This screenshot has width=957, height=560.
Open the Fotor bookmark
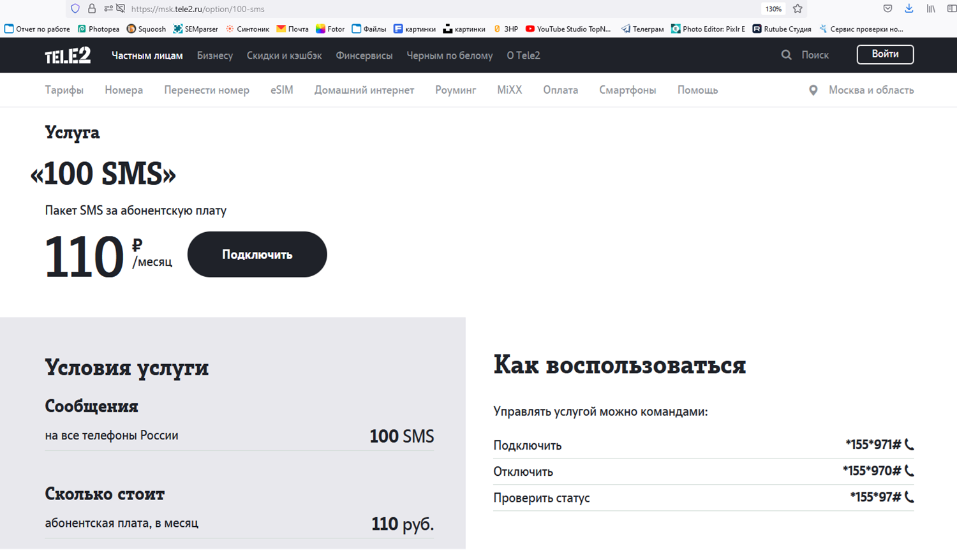330,29
